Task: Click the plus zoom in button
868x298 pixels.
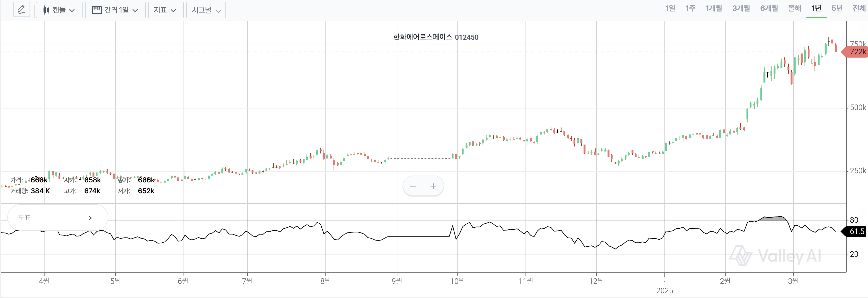Action: click(x=433, y=186)
